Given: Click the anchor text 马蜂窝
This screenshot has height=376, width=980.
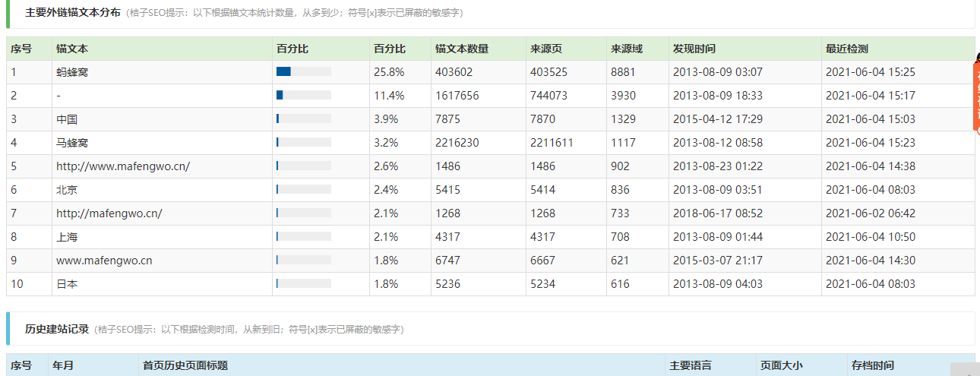Looking at the screenshot, I should (x=72, y=143).
